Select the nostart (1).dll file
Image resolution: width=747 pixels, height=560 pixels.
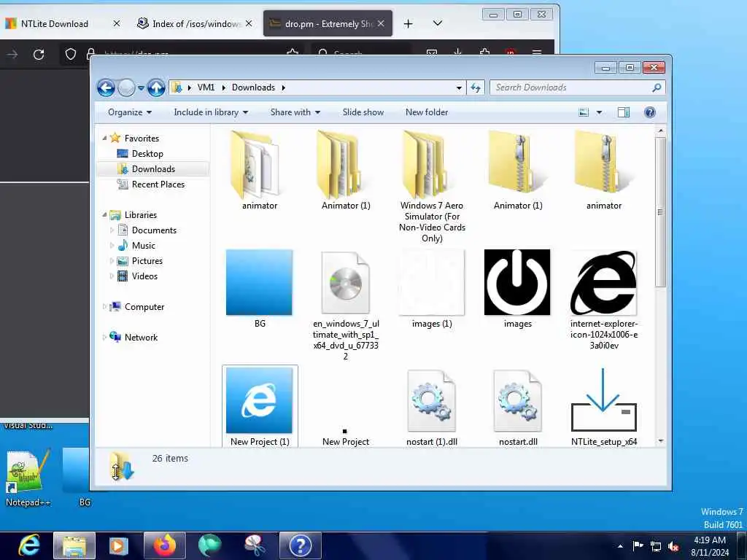pyautogui.click(x=432, y=408)
